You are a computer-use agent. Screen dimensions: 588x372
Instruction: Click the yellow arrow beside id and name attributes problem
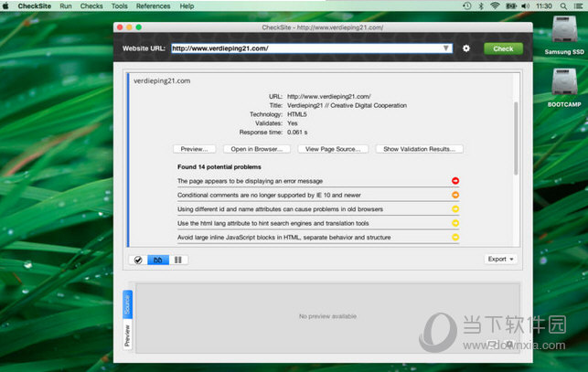pos(455,209)
